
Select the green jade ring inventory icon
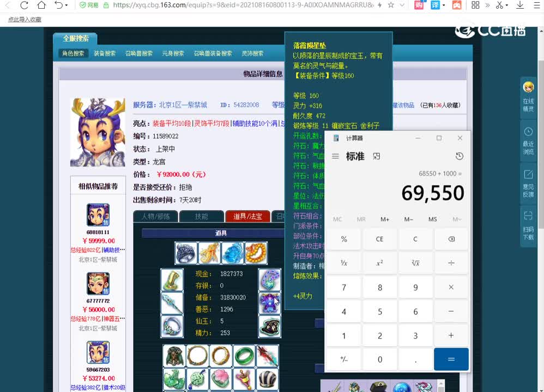point(244,356)
